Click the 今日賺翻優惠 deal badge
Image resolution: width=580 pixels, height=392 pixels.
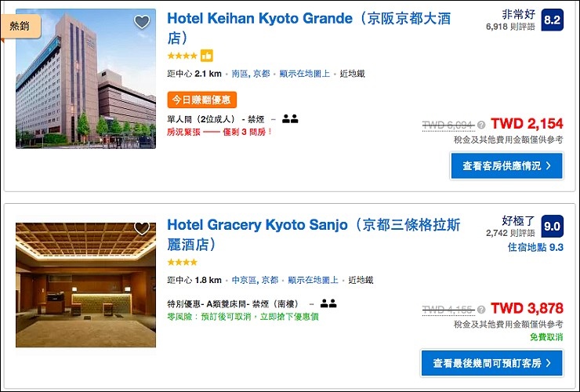pos(202,100)
